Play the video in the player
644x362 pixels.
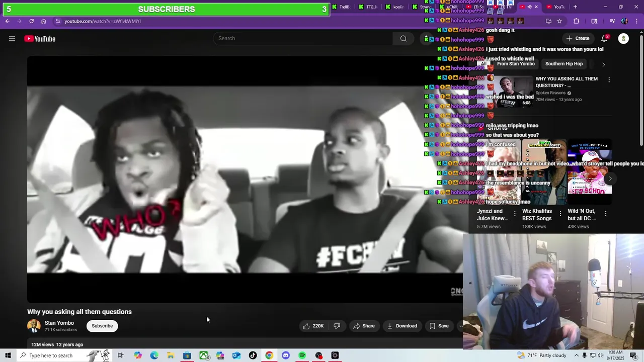[x=245, y=179]
